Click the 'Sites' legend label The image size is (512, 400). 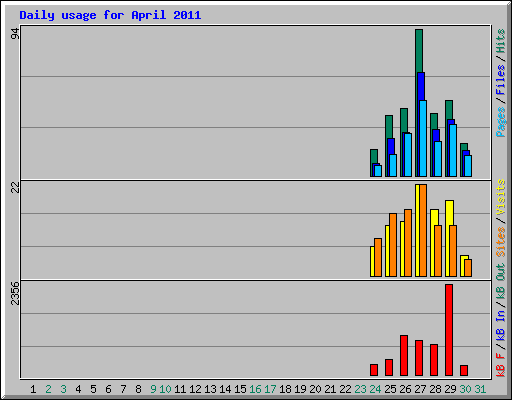tap(500, 241)
